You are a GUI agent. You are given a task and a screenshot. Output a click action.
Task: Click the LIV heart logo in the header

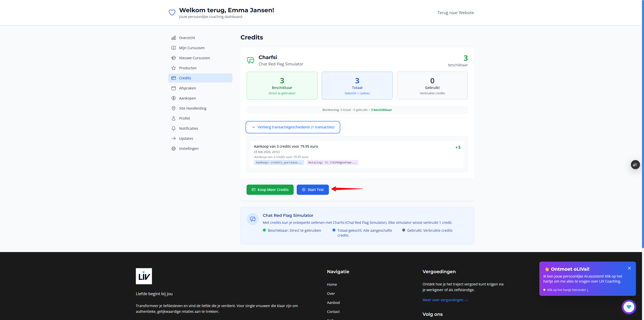172,12
